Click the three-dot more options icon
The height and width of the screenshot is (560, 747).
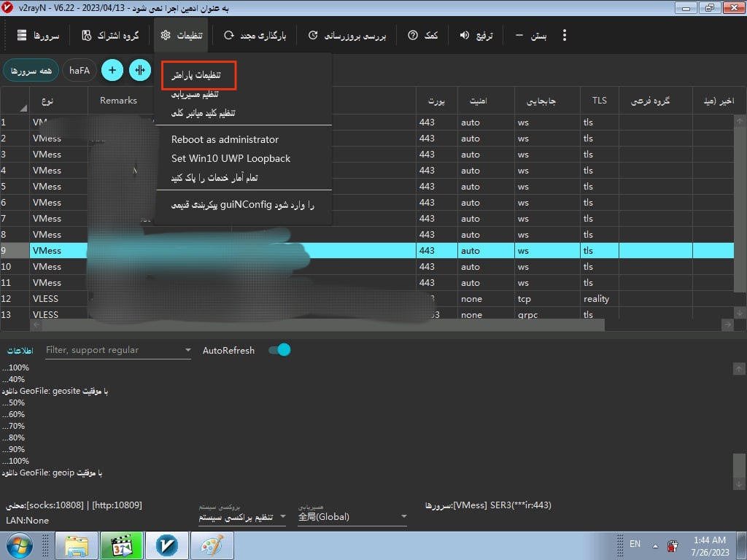[564, 35]
